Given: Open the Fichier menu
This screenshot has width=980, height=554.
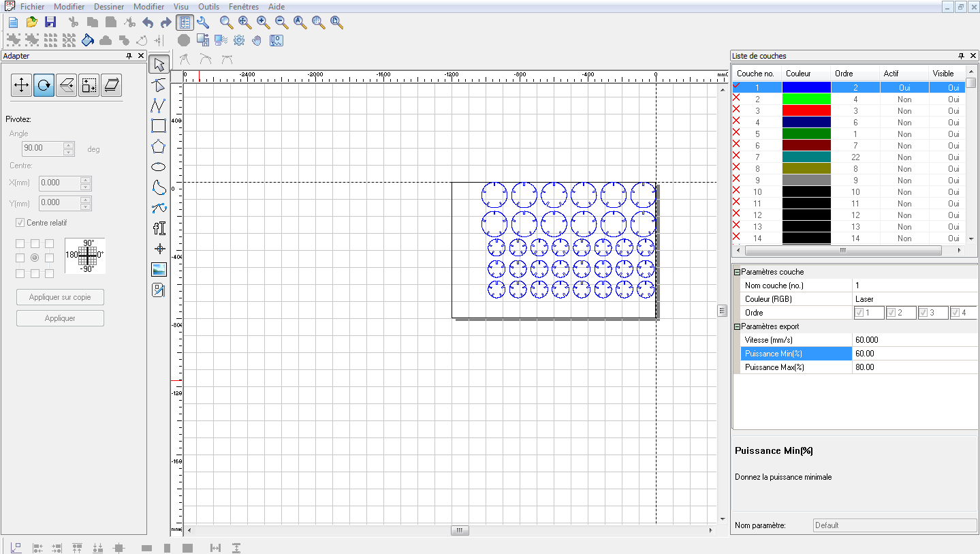Looking at the screenshot, I should 33,7.
